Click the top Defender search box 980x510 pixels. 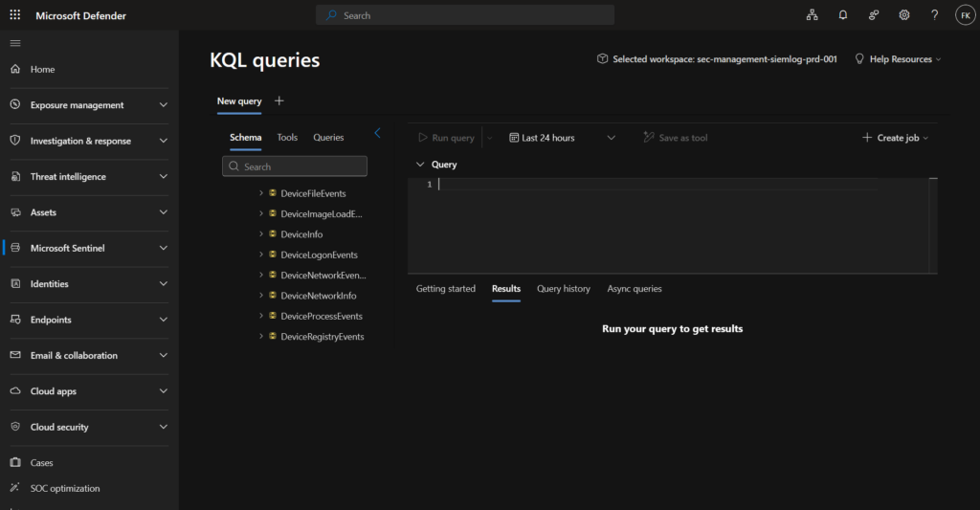point(465,15)
